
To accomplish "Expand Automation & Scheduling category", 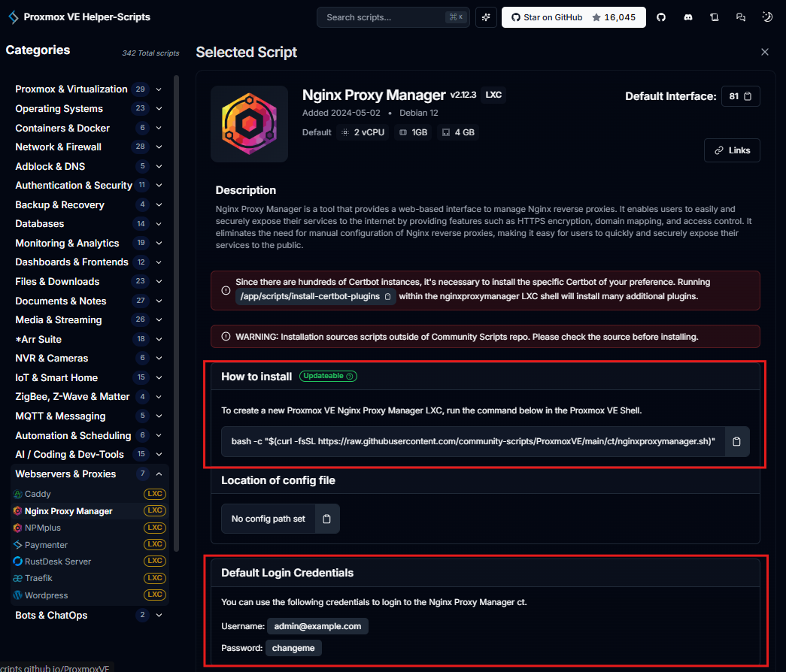I will coord(90,435).
